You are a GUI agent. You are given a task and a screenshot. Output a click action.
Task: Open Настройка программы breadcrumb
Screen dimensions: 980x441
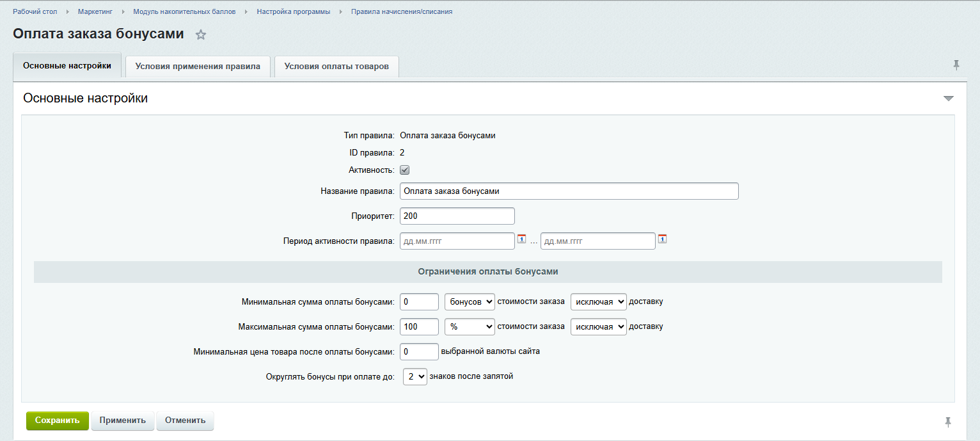(294, 12)
